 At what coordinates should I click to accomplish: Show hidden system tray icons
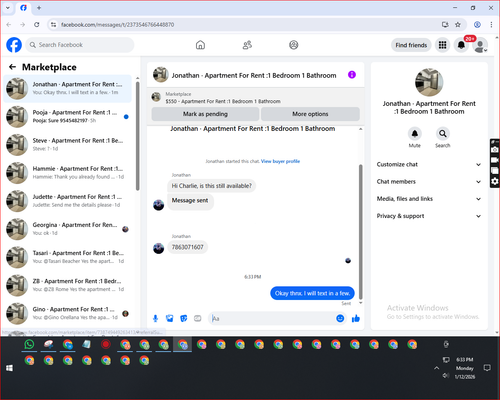436,368
